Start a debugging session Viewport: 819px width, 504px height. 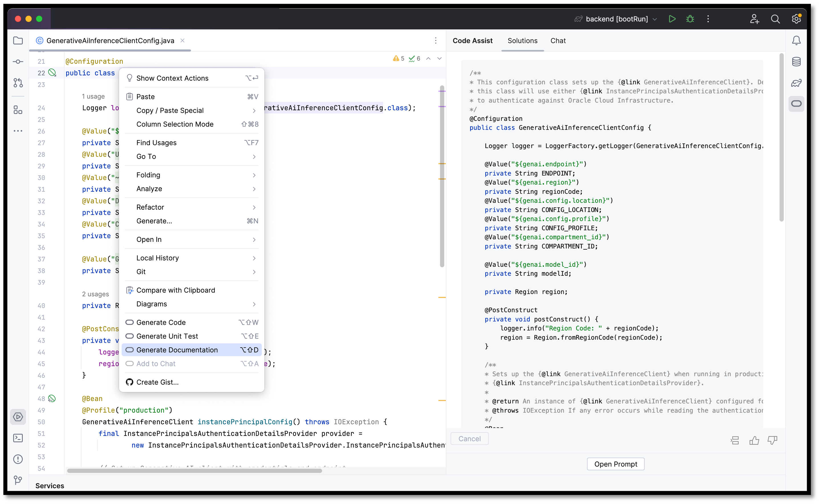point(690,19)
